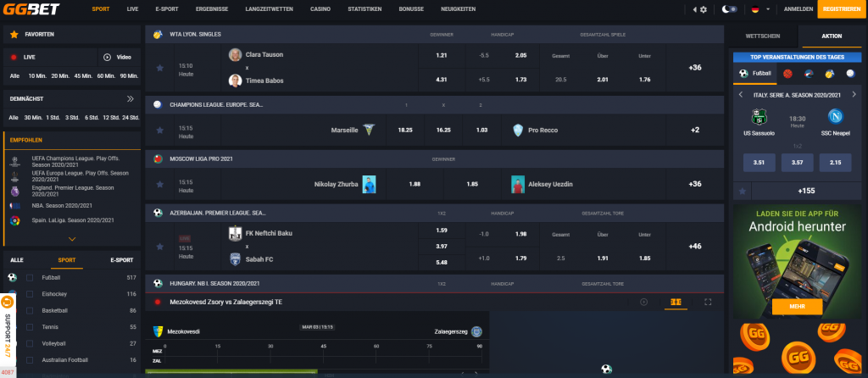Check the Volleyball checkbox

[30, 344]
